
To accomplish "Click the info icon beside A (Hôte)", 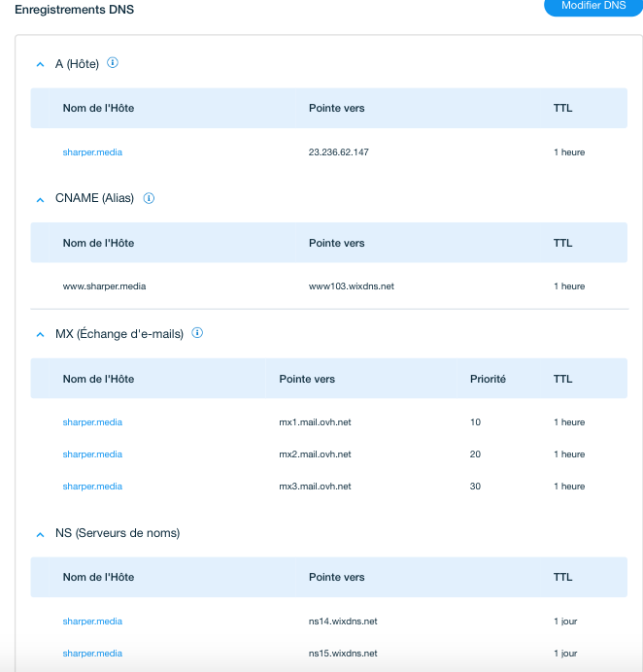I will pyautogui.click(x=113, y=63).
